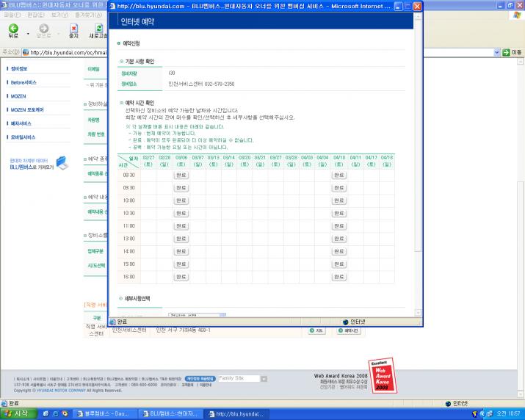525x420 pixels.
Task: Click the system tray clock 오전 10:57
Action: coord(508,414)
